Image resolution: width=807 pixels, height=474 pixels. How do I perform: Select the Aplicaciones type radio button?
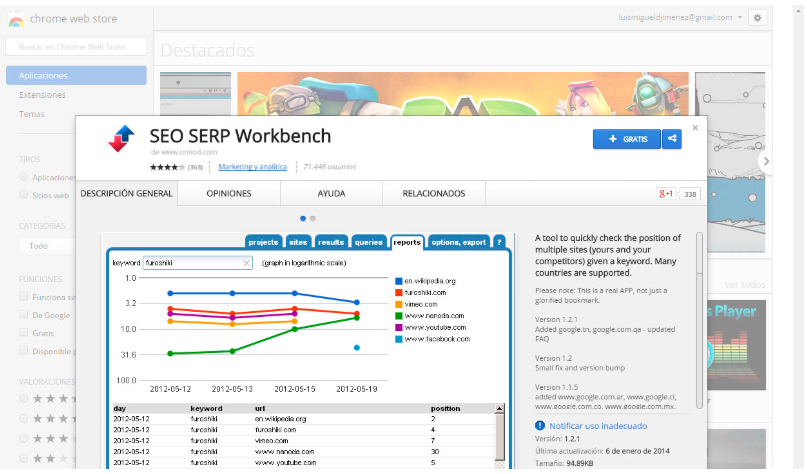24,177
